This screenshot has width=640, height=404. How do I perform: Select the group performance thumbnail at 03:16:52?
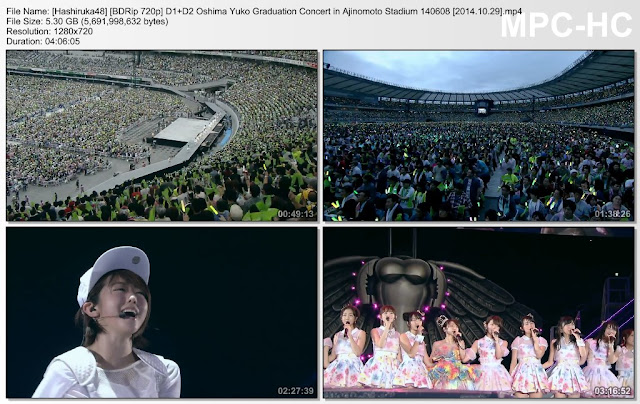[x=479, y=312]
